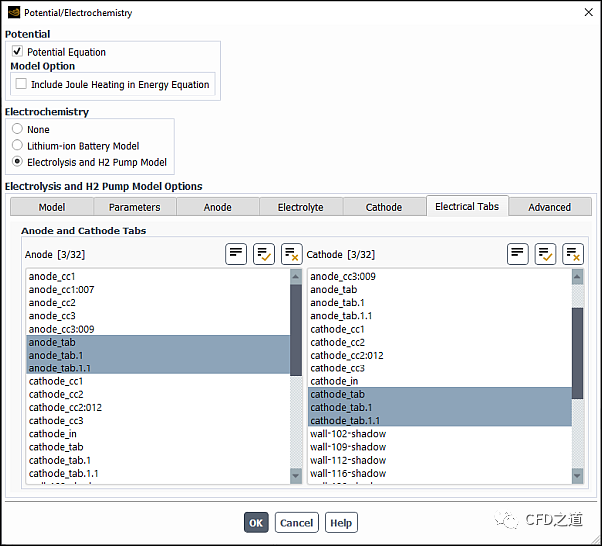This screenshot has width=602, height=546.
Task: Open the Electrolyte tab
Action: (x=300, y=207)
